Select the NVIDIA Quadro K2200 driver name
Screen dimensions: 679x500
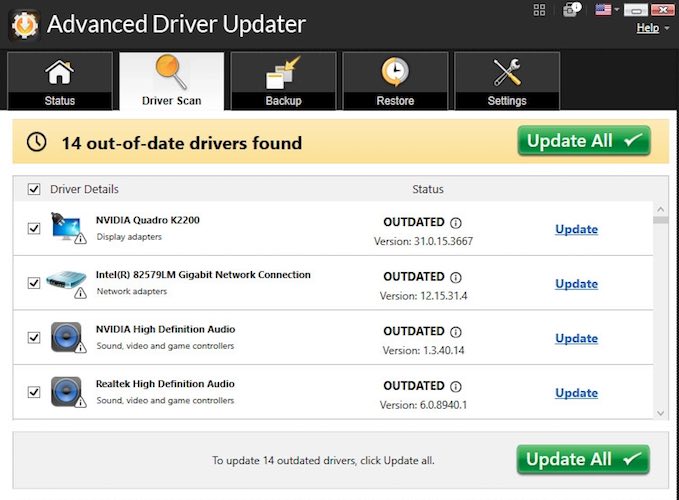148,220
